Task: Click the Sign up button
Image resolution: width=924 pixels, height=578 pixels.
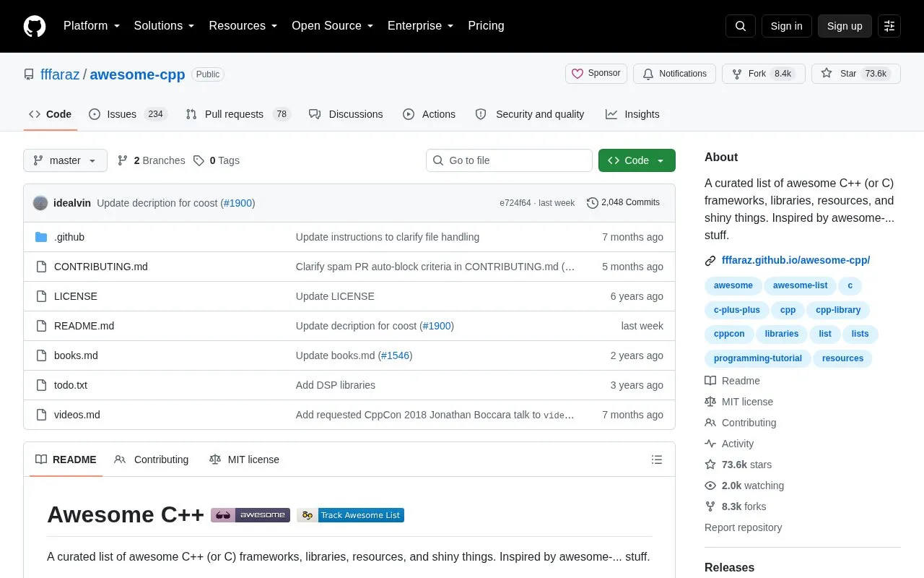Action: click(845, 26)
